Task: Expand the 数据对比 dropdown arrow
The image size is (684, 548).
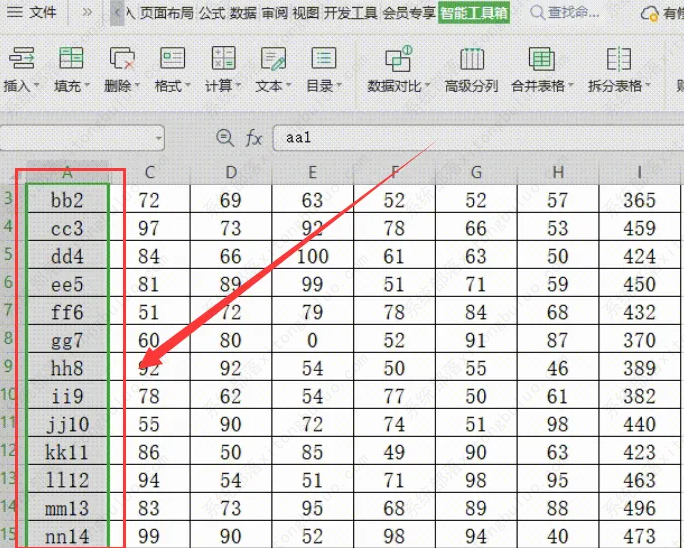Action: coord(428,86)
